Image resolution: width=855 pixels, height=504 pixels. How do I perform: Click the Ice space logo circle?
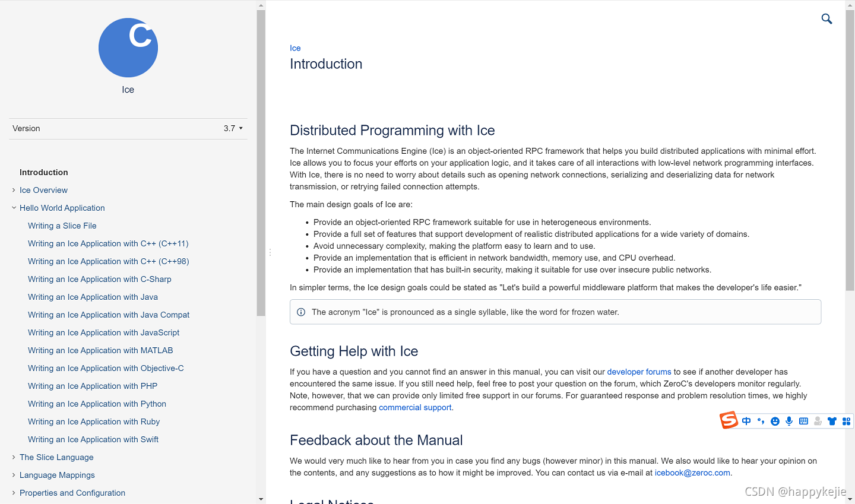tap(128, 47)
